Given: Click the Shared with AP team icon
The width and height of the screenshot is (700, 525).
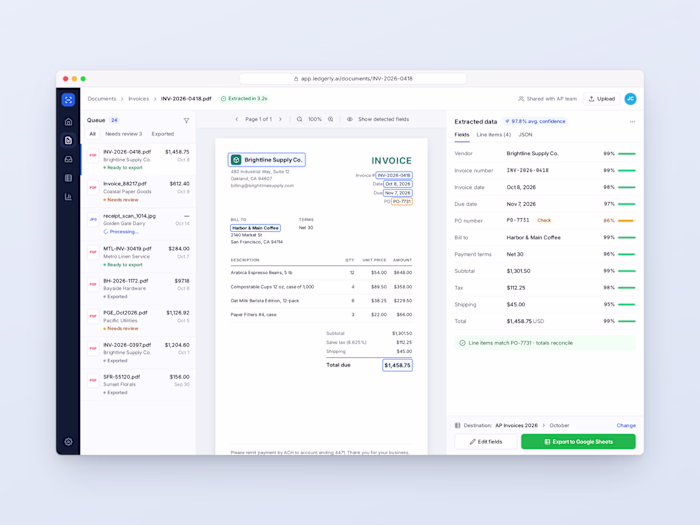Looking at the screenshot, I should [521, 99].
